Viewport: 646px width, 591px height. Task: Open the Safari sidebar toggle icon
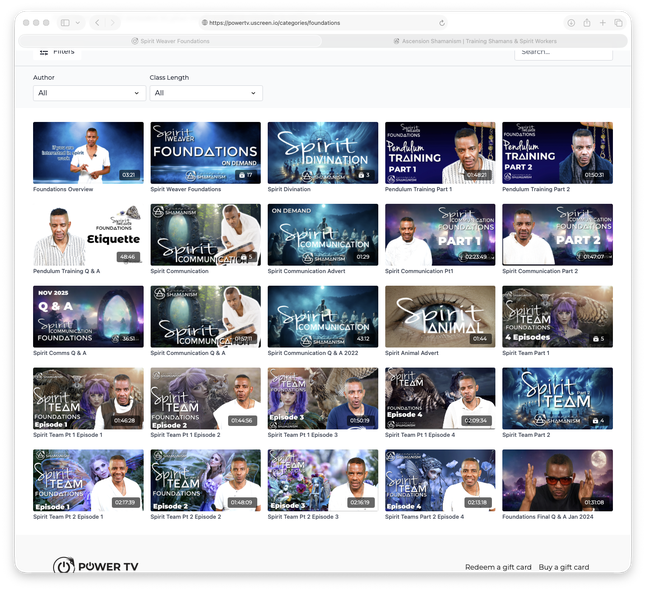pos(65,23)
